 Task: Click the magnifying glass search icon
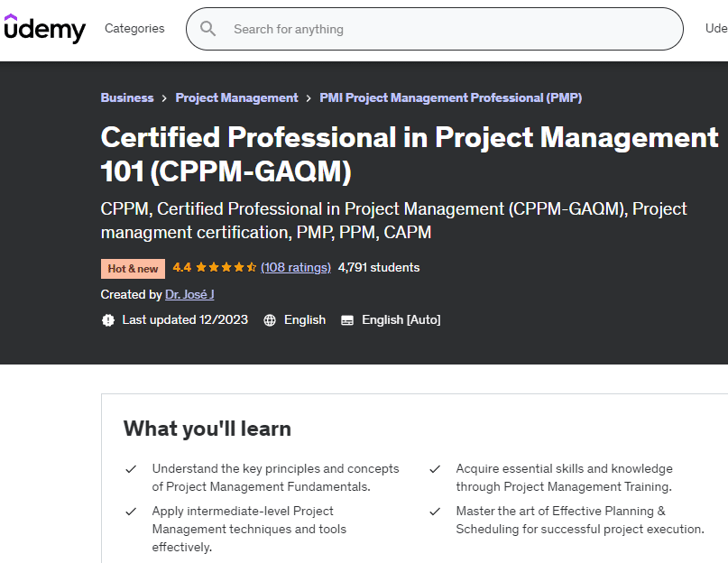[x=208, y=29]
